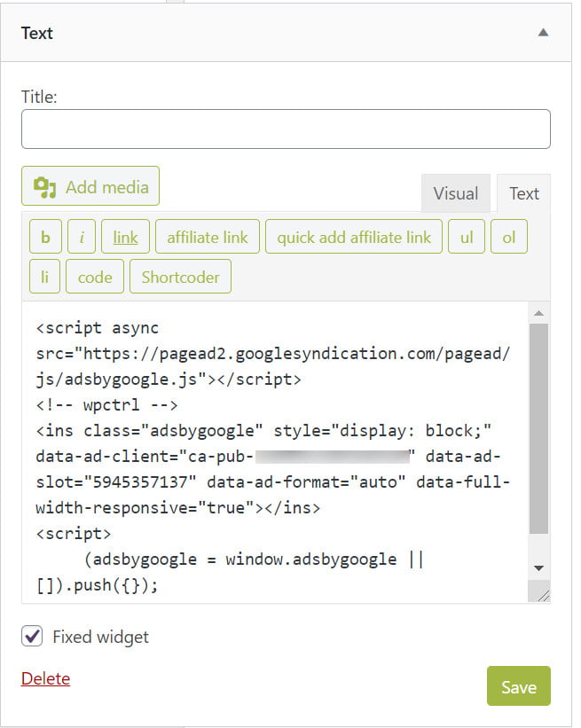581x728 pixels.
Task: Click the 'data-ad-format="auto"' text
Action: [x=307, y=481]
